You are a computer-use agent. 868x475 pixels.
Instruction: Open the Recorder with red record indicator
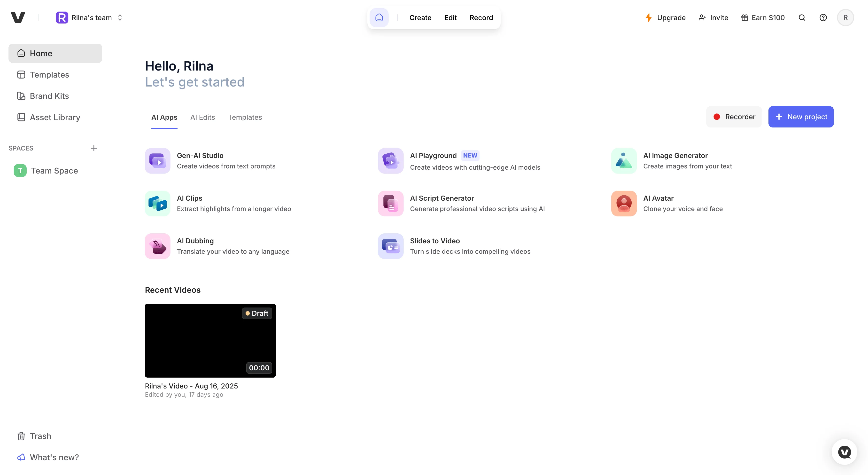point(734,117)
